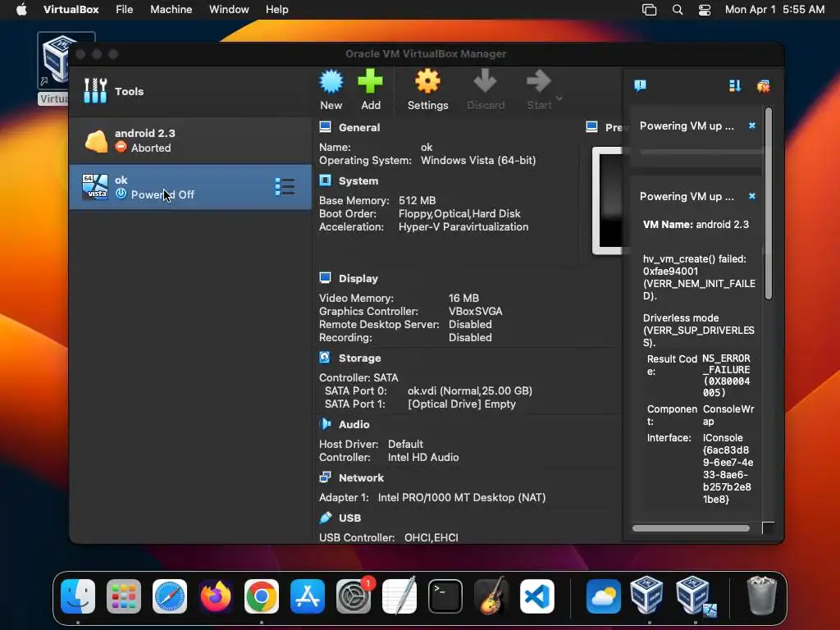The width and height of the screenshot is (840, 630).
Task: Click the VM preview thumbnail
Action: 608,201
